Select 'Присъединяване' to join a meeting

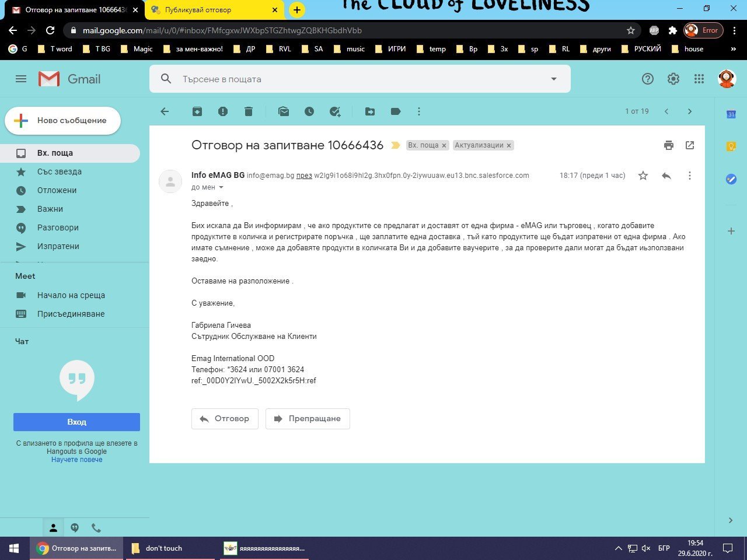pyautogui.click(x=70, y=314)
